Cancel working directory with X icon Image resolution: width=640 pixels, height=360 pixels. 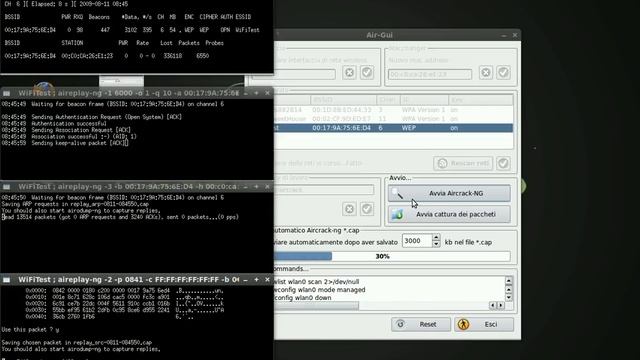(349, 209)
